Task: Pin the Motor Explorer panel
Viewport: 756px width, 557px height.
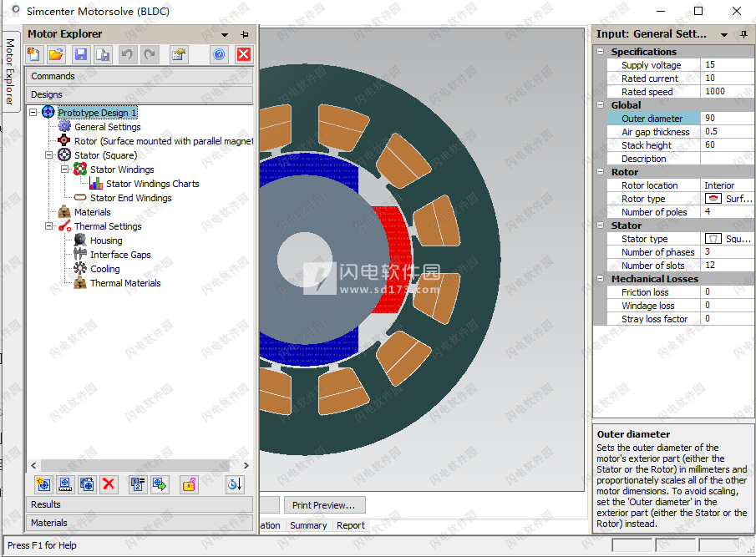Action: pos(245,34)
